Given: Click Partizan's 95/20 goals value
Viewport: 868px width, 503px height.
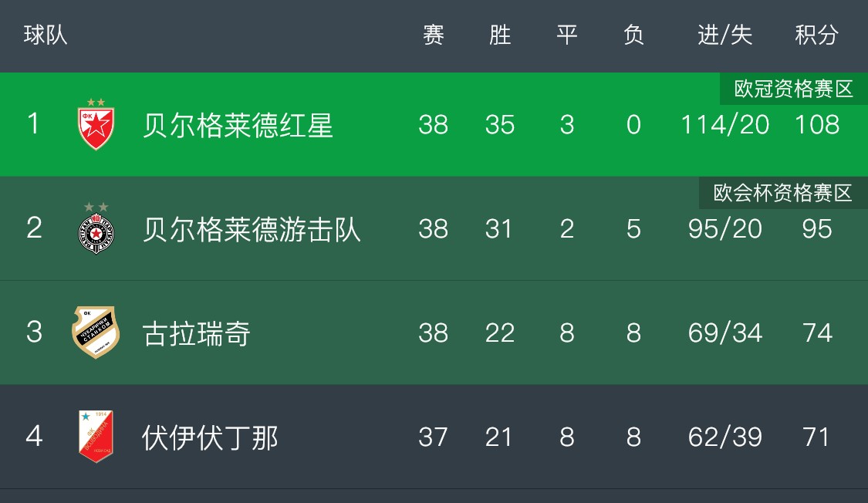Looking at the screenshot, I should point(724,229).
